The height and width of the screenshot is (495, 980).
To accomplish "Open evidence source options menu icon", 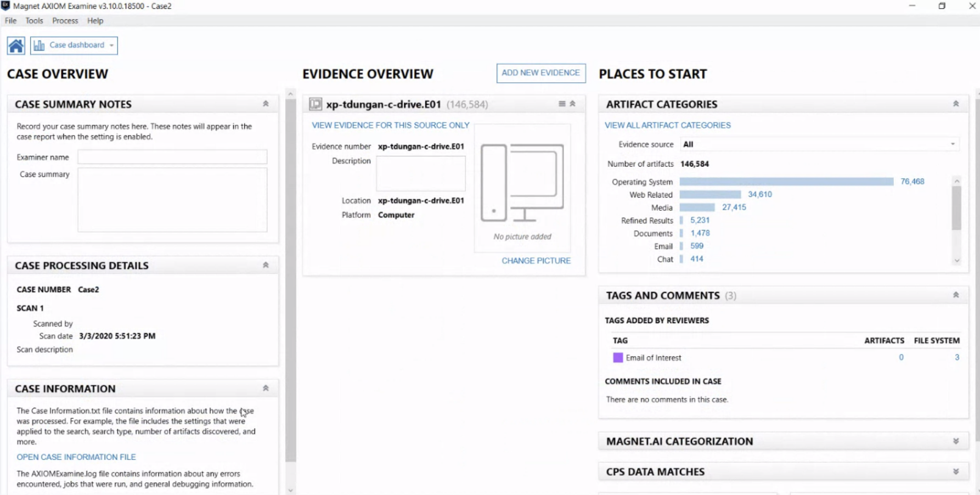I will point(562,104).
